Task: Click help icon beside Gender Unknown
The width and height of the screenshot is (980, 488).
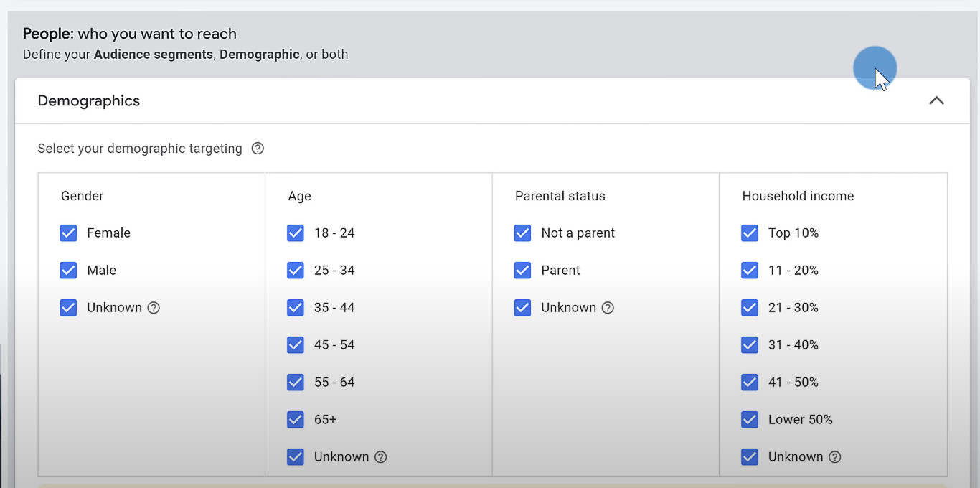Action: pyautogui.click(x=154, y=307)
